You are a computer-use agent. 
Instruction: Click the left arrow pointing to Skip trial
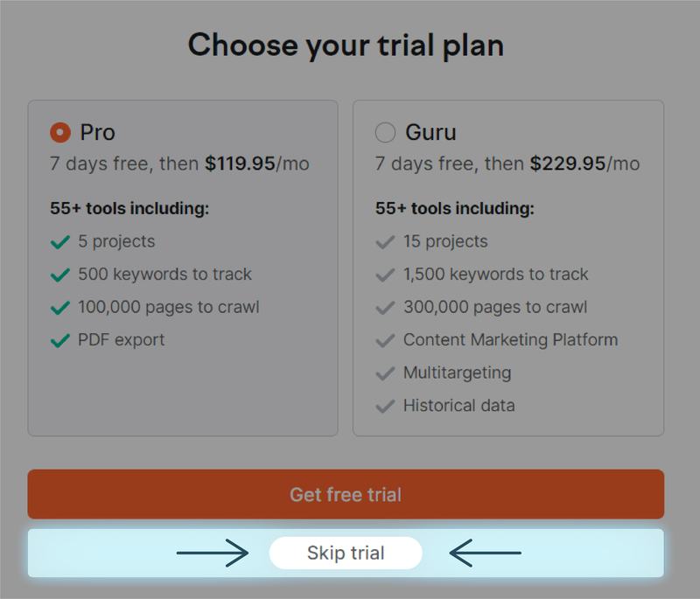point(213,553)
